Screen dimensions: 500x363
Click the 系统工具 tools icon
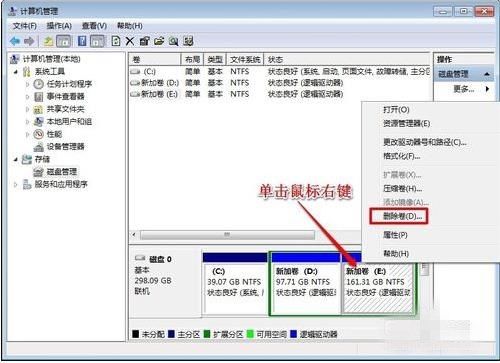coord(27,71)
